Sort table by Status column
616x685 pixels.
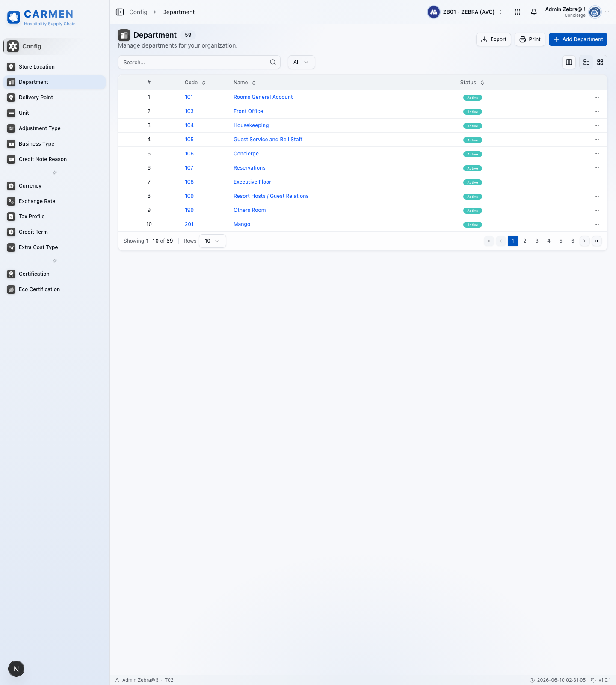click(x=472, y=83)
